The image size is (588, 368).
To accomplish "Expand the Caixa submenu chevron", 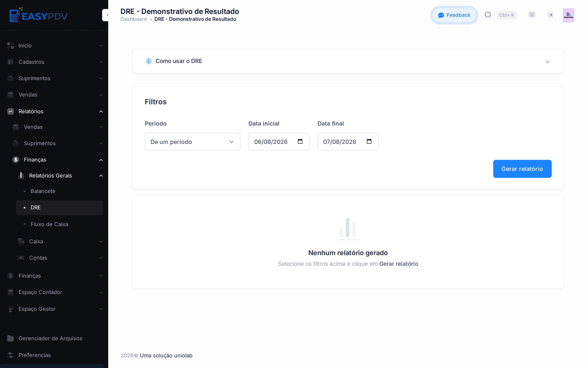I will (101, 241).
